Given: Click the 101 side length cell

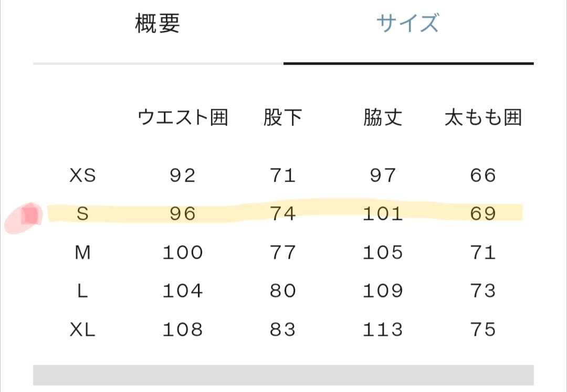Looking at the screenshot, I should click(x=382, y=214).
